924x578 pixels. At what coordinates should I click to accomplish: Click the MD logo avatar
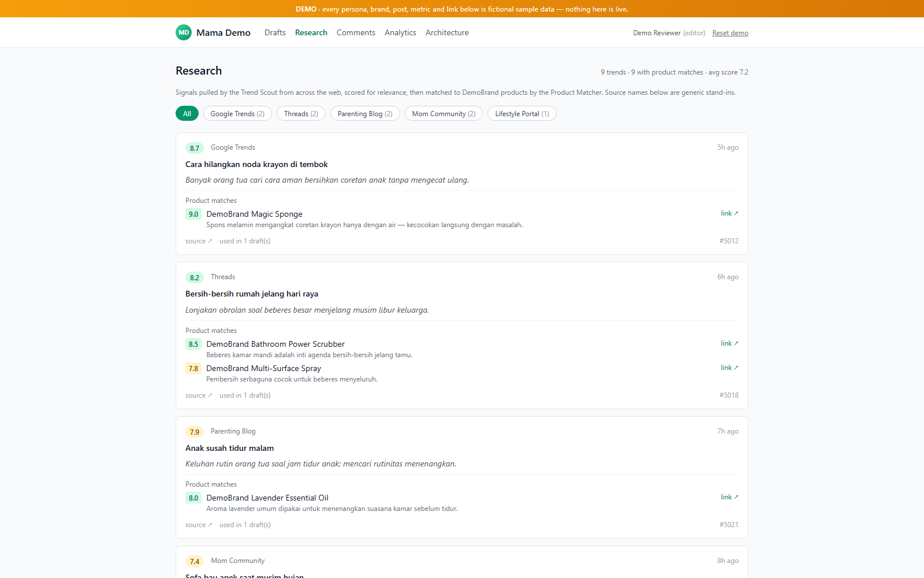click(184, 32)
